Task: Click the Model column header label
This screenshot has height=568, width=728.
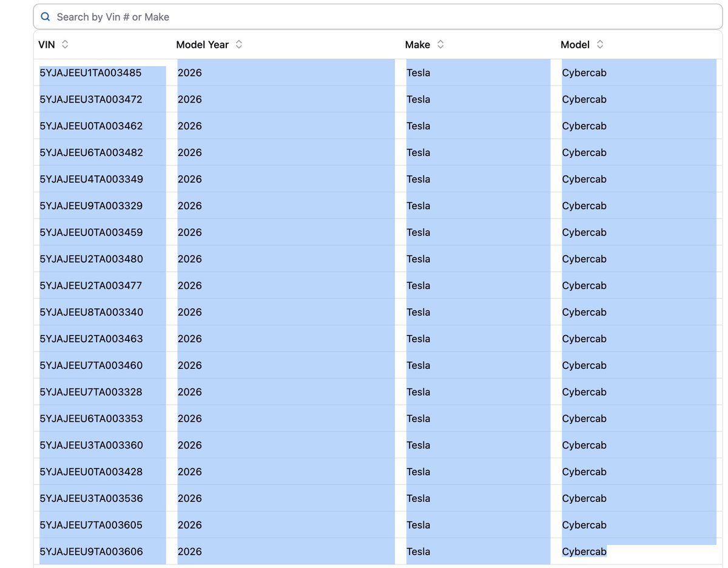Action: pyautogui.click(x=575, y=45)
